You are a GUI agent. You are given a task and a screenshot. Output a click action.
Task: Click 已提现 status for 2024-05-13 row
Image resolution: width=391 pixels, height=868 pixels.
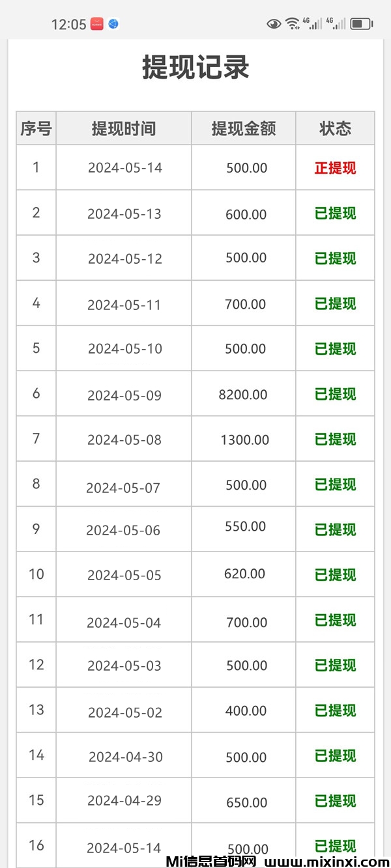click(x=335, y=214)
